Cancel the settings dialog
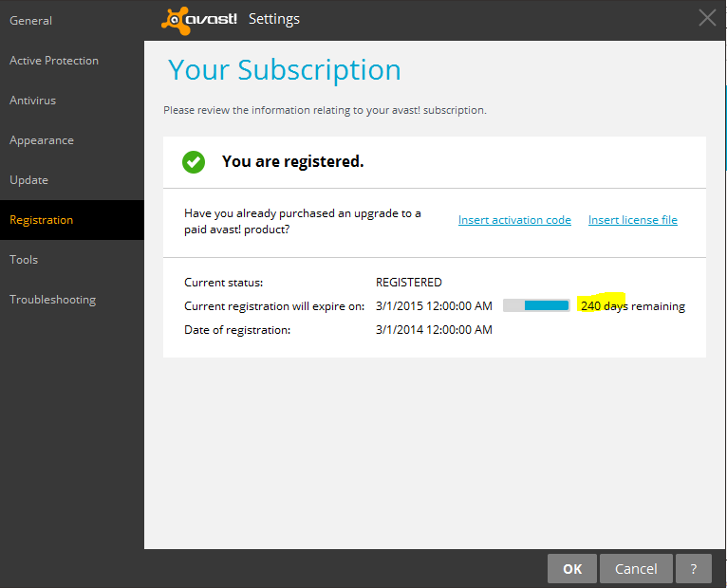The width and height of the screenshot is (727, 588). tap(636, 568)
